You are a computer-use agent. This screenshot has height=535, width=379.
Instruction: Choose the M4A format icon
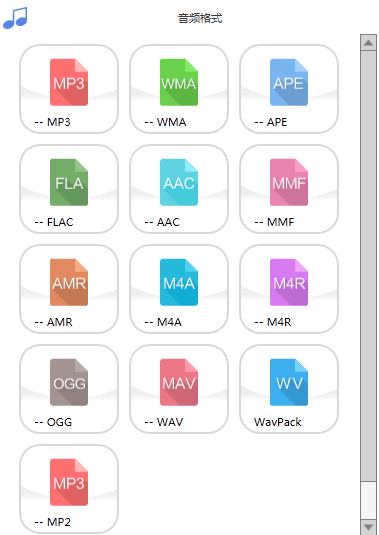[179, 282]
